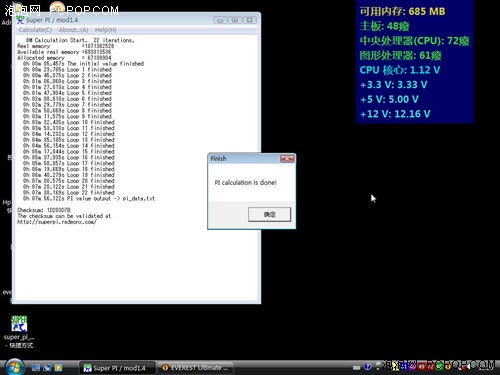Image resolution: width=500 pixels, height=375 pixels.
Task: Click '+3.3 V: 3.33 V' in OSD
Action: [394, 85]
